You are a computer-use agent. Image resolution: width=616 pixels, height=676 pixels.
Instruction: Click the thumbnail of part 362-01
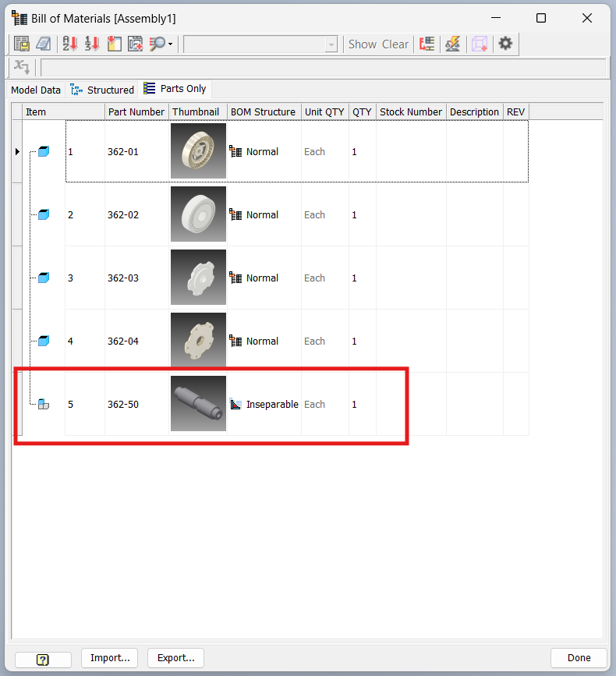click(x=198, y=151)
